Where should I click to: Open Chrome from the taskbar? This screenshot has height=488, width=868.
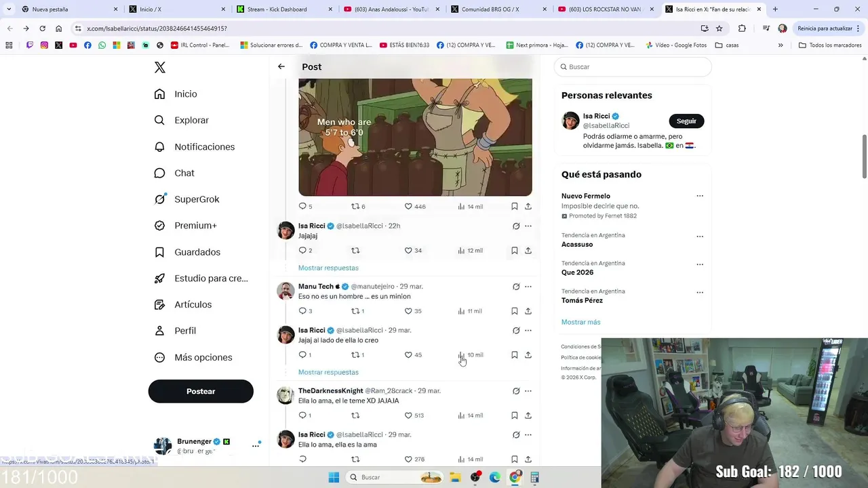point(515,477)
